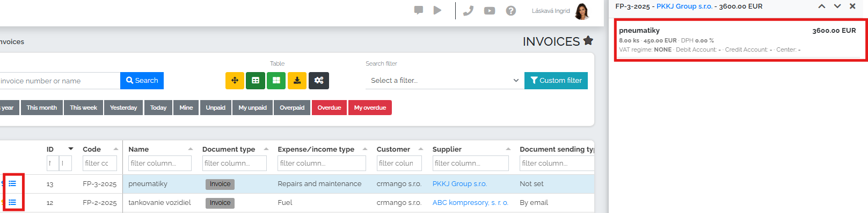Viewport: 868px width, 213px height.
Task: Open table settings gears button
Action: pyautogui.click(x=319, y=81)
